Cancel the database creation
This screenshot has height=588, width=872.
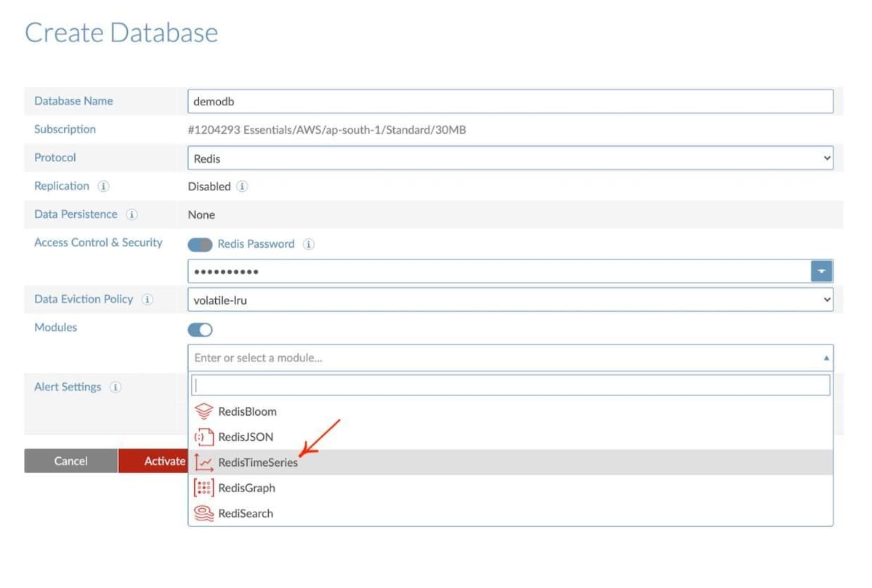(70, 461)
